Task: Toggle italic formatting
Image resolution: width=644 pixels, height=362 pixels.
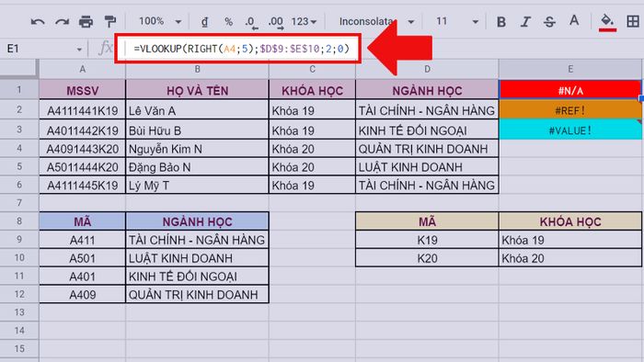Action: coord(525,22)
